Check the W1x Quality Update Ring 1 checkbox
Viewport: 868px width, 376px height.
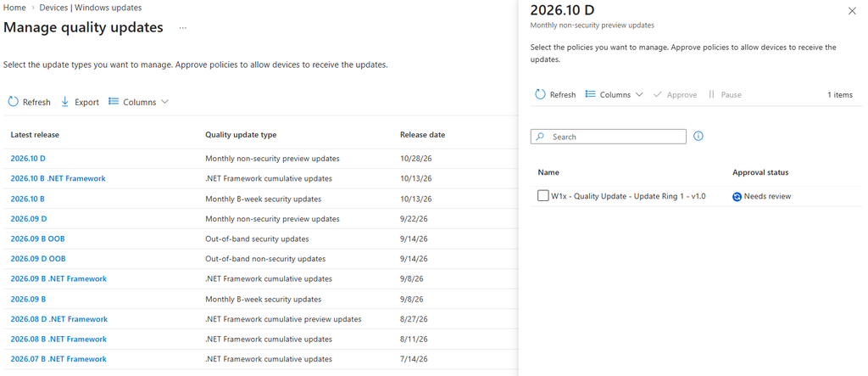(543, 196)
